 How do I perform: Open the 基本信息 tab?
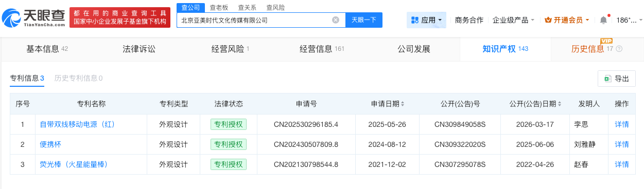point(47,49)
